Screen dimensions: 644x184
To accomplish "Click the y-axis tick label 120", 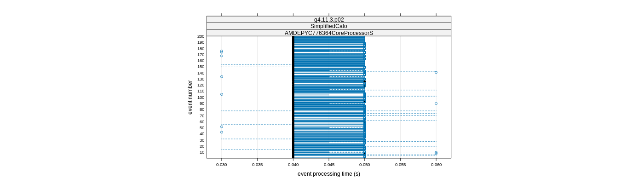I will 201,85.
